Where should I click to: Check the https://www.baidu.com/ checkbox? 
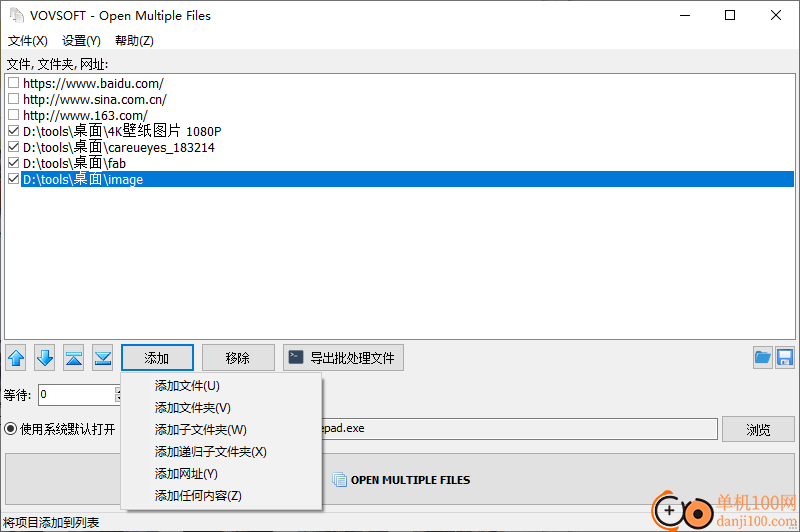click(14, 83)
